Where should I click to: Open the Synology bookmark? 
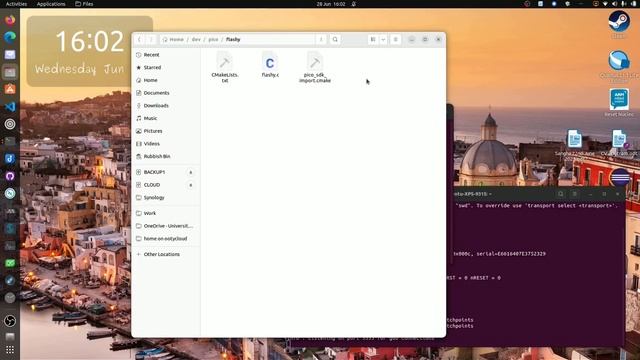(x=167, y=198)
